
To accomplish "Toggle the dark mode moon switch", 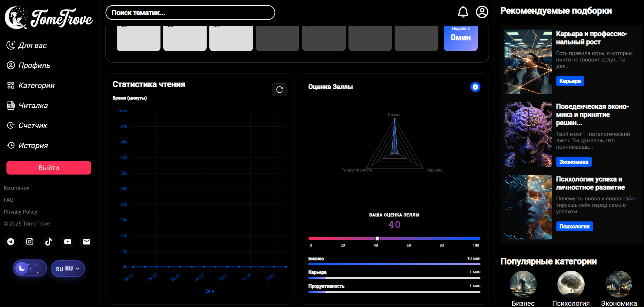I will pos(30,268).
